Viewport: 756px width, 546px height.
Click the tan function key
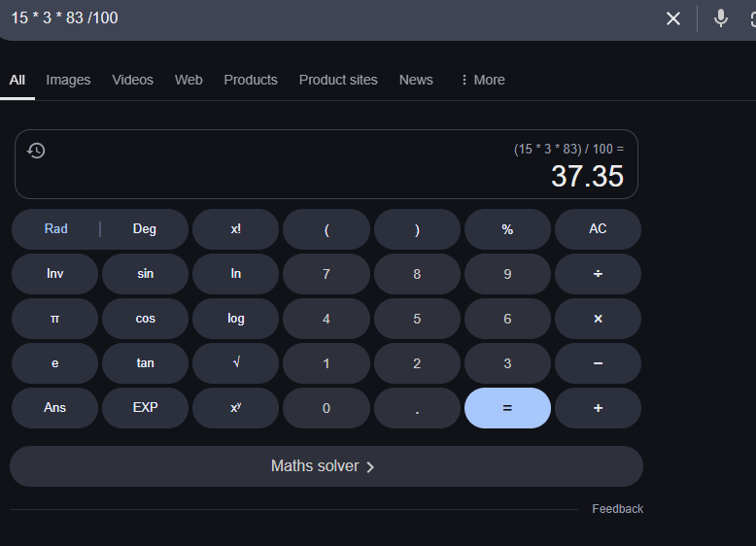coord(145,363)
